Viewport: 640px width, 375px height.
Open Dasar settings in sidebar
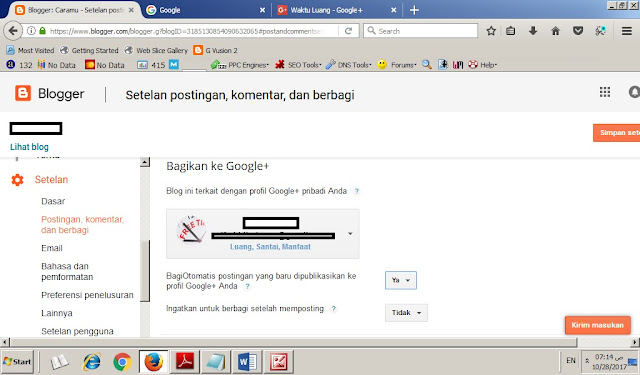tap(53, 201)
